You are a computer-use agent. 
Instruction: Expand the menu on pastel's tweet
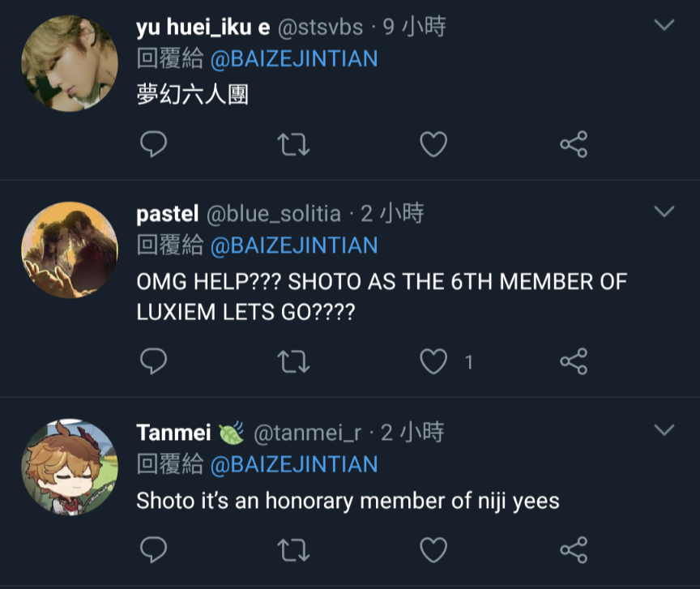click(664, 212)
